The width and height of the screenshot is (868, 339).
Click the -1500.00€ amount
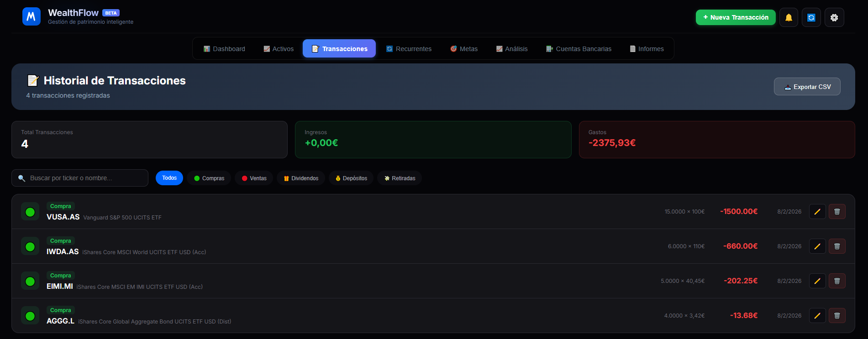(x=739, y=212)
